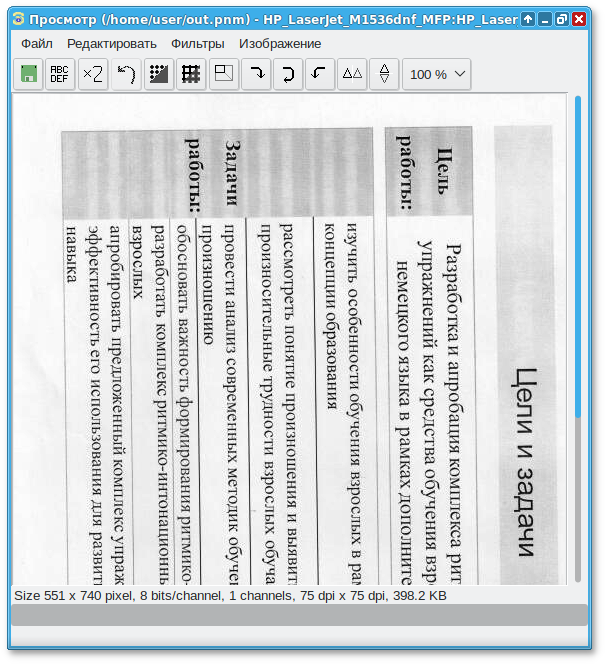Open the Изображение menu
The image size is (605, 664).
[280, 44]
